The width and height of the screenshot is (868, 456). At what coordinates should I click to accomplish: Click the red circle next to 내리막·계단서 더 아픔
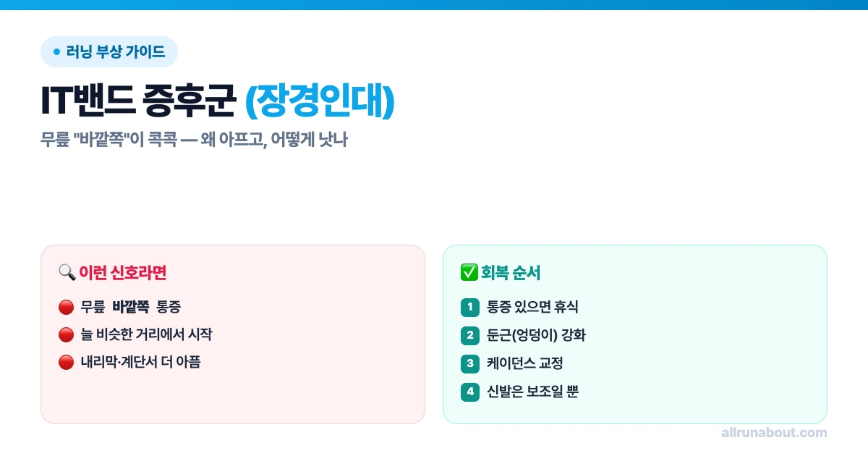[x=66, y=362]
